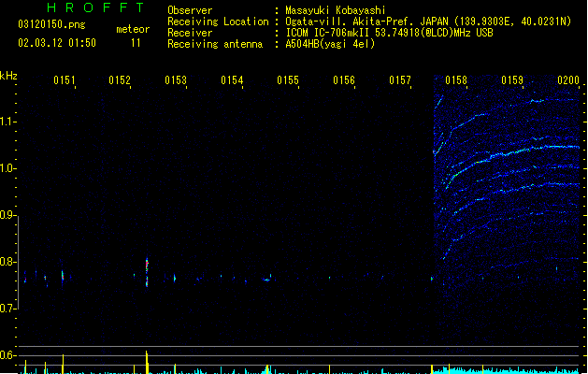Click the Receiving antenna label
The image size is (588, 374).
click(215, 44)
